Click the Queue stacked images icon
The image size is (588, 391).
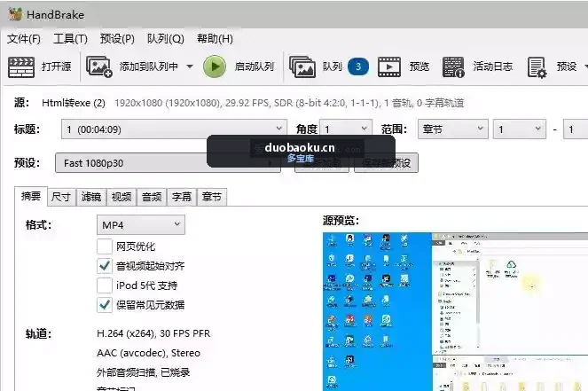[302, 66]
